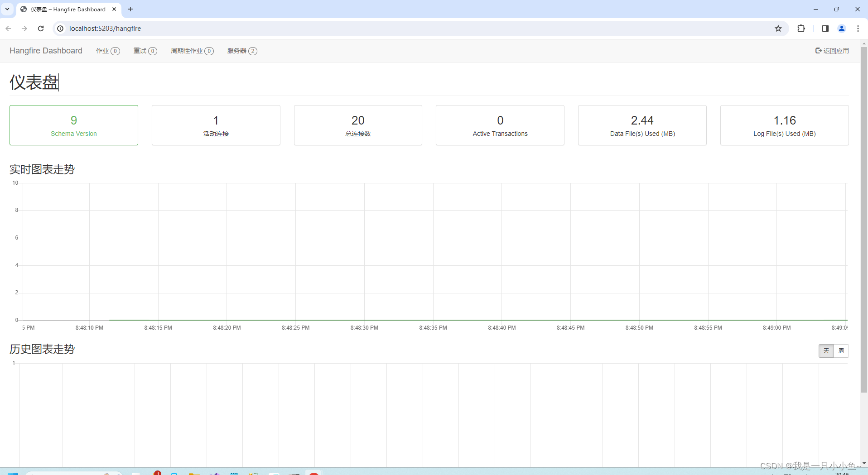
Task: Click the Log File(s) Used metric card
Action: point(785,125)
